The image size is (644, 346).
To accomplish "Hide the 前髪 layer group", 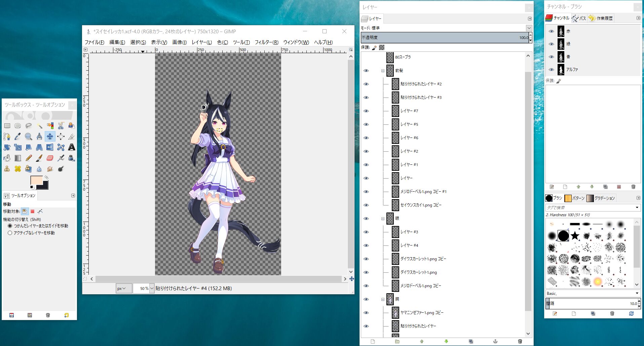I will coord(366,71).
